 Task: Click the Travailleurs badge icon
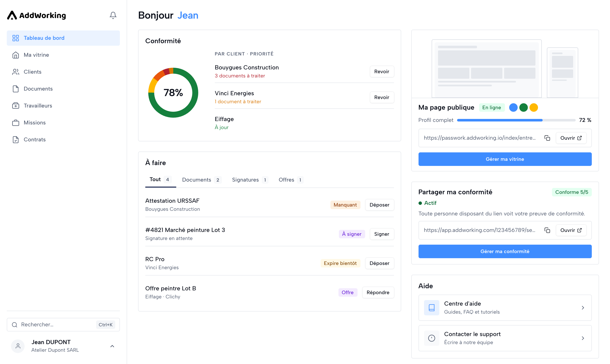[16, 106]
